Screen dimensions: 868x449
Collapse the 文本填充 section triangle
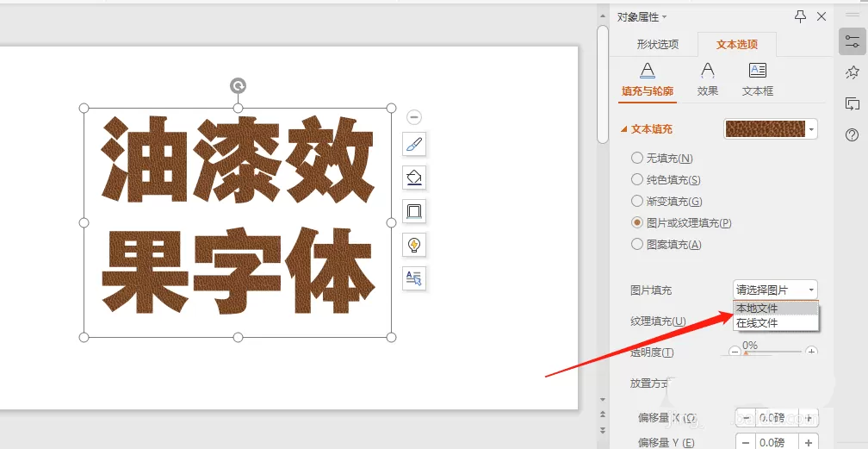click(623, 129)
